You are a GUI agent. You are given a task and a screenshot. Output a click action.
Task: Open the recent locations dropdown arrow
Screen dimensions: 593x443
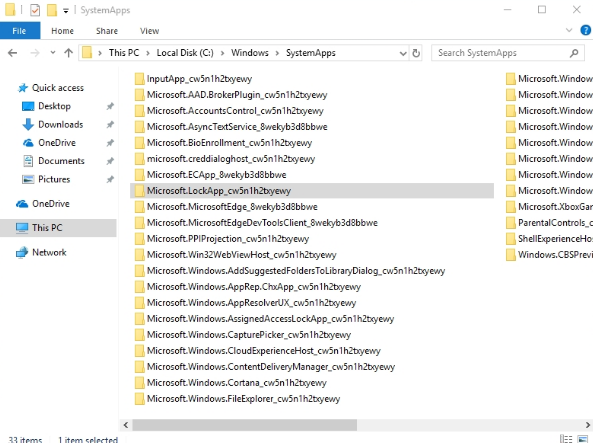pyautogui.click(x=53, y=53)
